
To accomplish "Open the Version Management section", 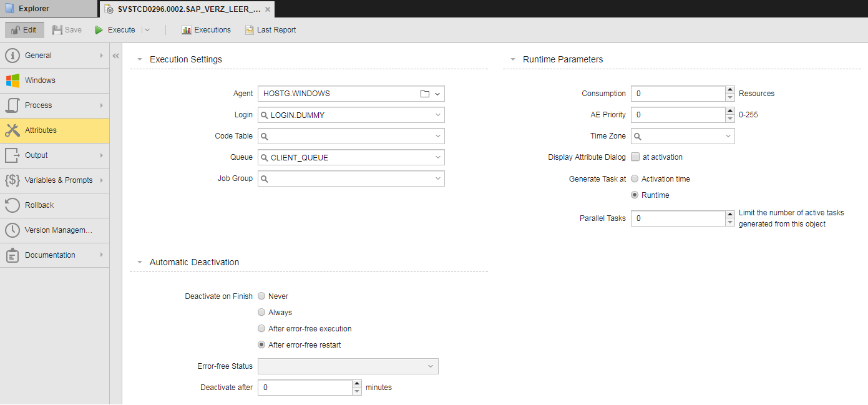I will pos(55,230).
